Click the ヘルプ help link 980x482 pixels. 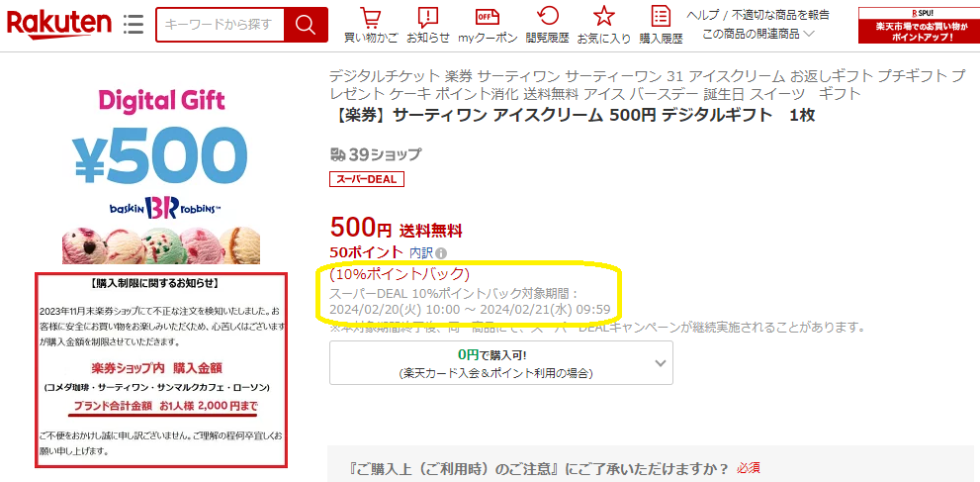click(702, 15)
